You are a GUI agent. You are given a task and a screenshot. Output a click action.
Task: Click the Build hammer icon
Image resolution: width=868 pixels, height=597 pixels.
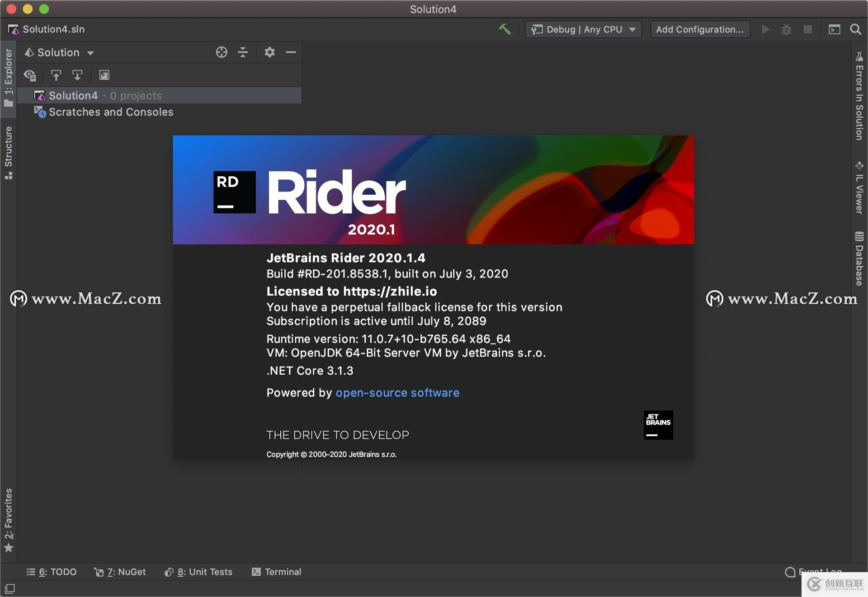point(505,29)
